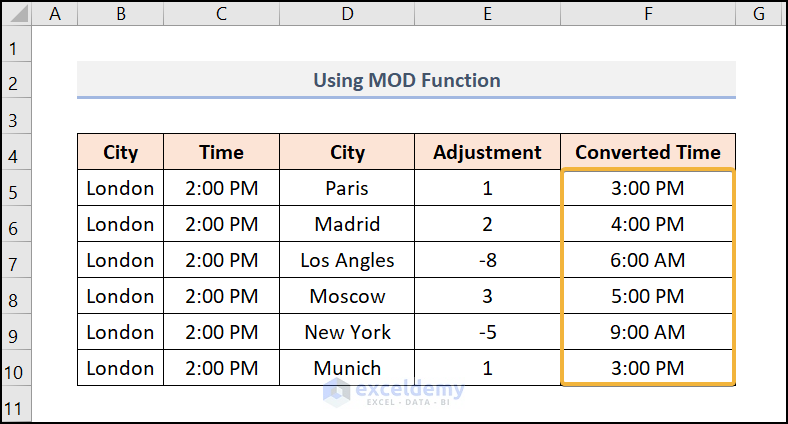Image resolution: width=788 pixels, height=424 pixels.
Task: Click the 5:00 PM converted time cell
Action: [x=648, y=297]
